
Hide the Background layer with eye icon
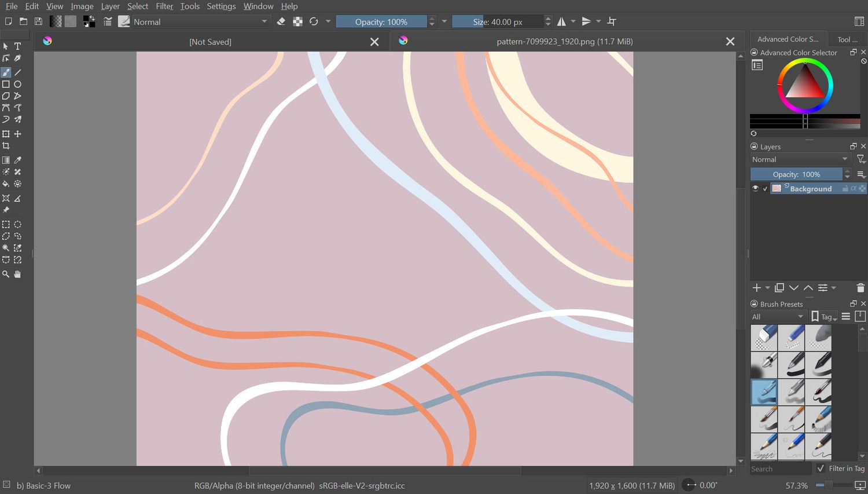tap(755, 188)
